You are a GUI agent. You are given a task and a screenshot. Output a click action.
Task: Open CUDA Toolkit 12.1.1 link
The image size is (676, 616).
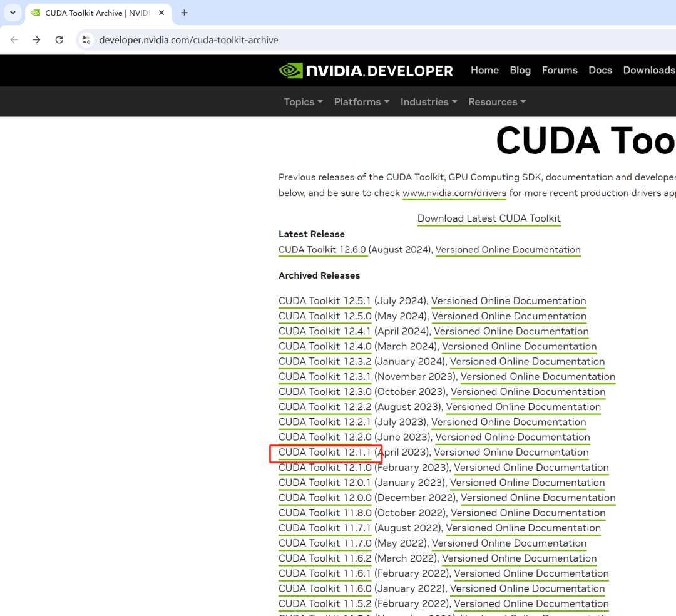pos(325,453)
